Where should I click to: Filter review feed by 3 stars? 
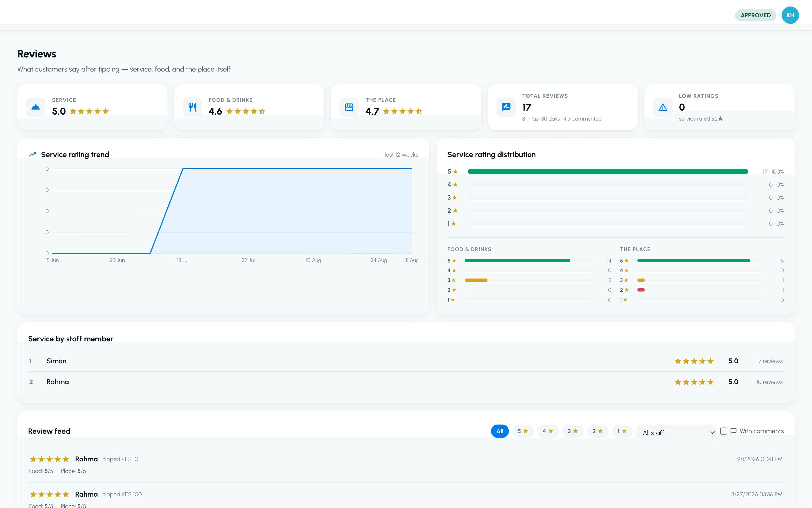click(573, 431)
